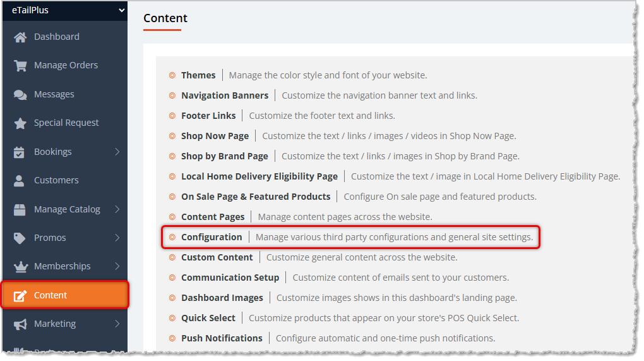Click 'Manage the color style and font' description
Image resolution: width=644 pixels, height=361 pixels.
328,75
